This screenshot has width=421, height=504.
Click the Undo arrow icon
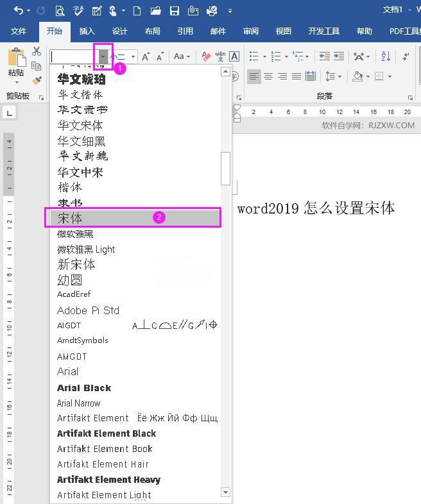tap(19, 11)
